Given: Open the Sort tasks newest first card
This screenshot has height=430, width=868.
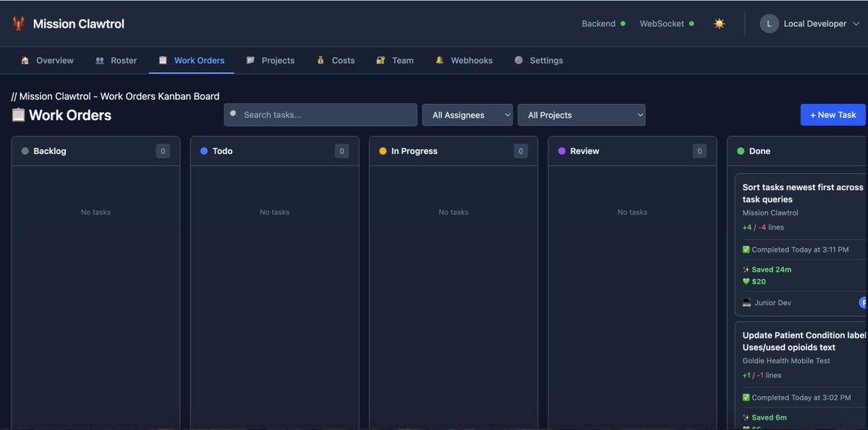Looking at the screenshot, I should (801, 245).
